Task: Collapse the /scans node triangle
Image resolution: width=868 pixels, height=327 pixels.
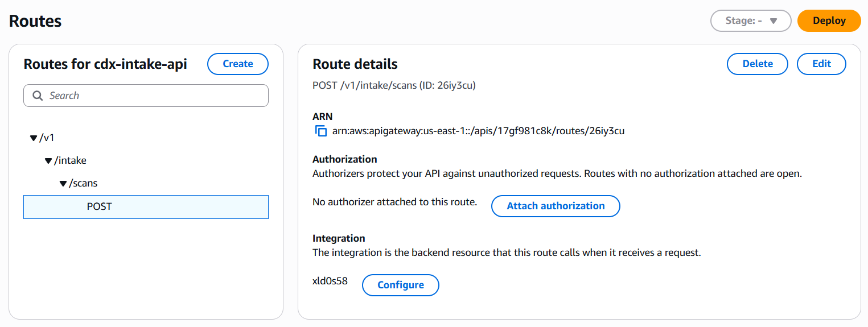Action: (x=63, y=184)
